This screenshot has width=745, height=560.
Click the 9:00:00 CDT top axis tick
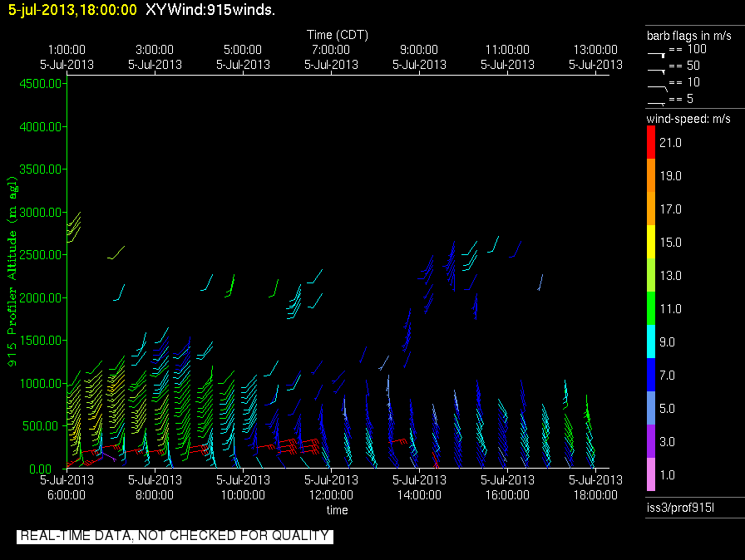click(419, 50)
